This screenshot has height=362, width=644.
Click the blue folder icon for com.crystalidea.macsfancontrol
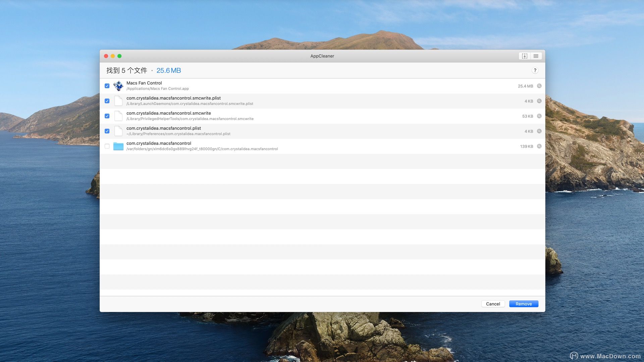pyautogui.click(x=118, y=146)
